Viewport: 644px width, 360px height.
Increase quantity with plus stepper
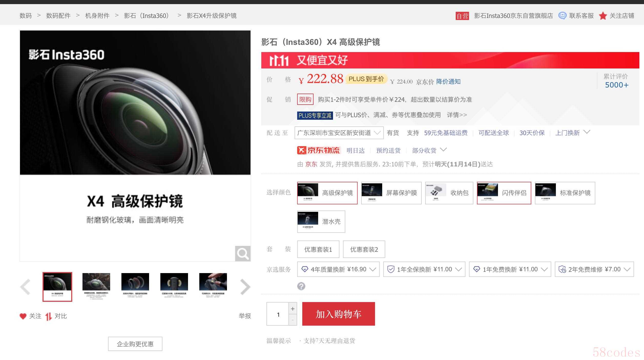tap(293, 309)
